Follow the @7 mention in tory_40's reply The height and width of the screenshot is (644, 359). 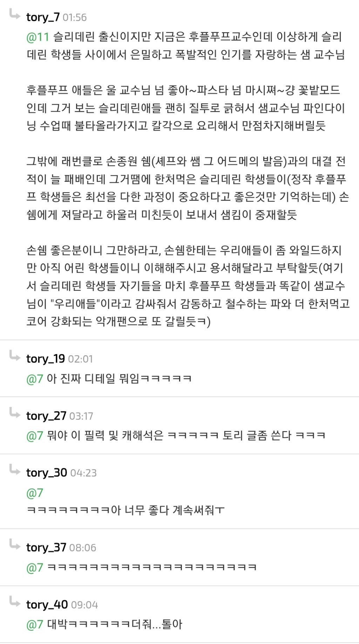[x=35, y=624]
